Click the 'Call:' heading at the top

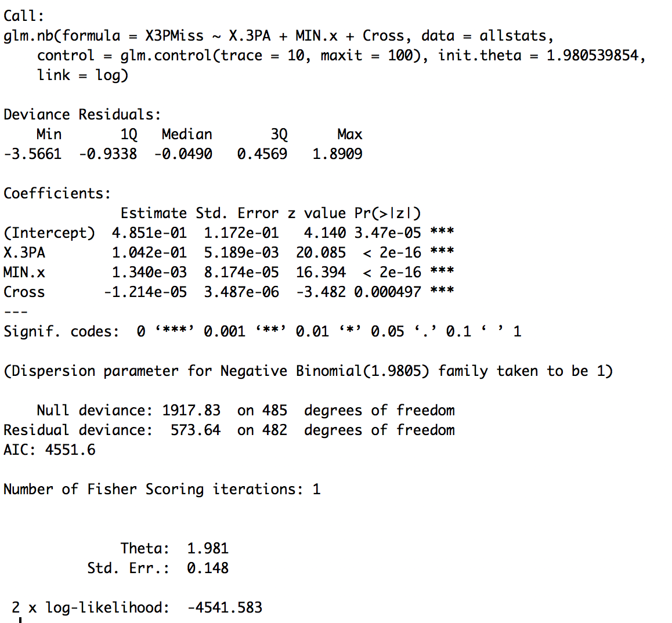(x=24, y=16)
